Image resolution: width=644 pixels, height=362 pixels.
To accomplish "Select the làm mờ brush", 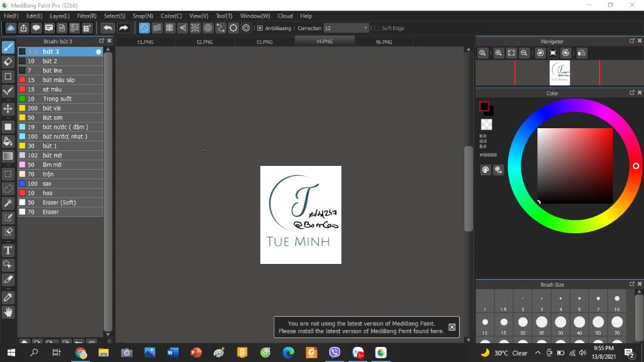I will [60, 165].
